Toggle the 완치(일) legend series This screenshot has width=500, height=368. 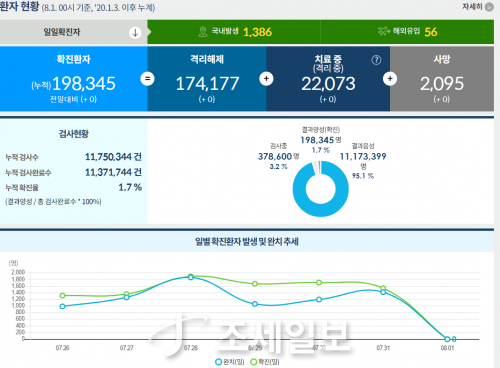(x=230, y=362)
